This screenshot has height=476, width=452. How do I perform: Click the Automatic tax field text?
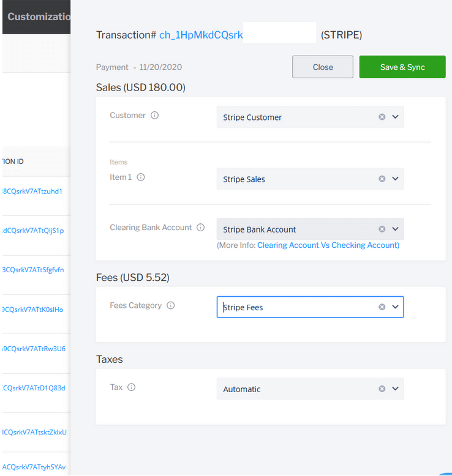[x=242, y=389]
